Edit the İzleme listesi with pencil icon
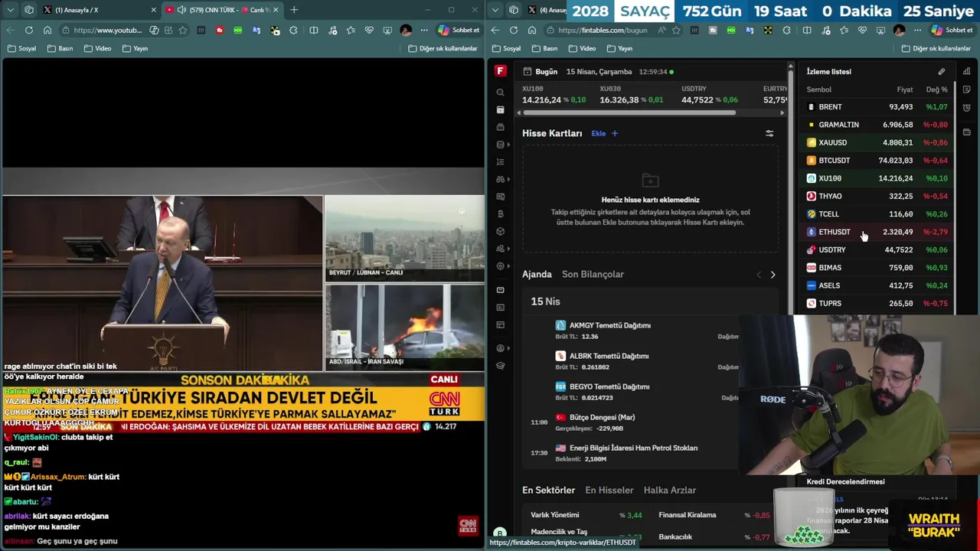The image size is (980, 551). pos(942,72)
